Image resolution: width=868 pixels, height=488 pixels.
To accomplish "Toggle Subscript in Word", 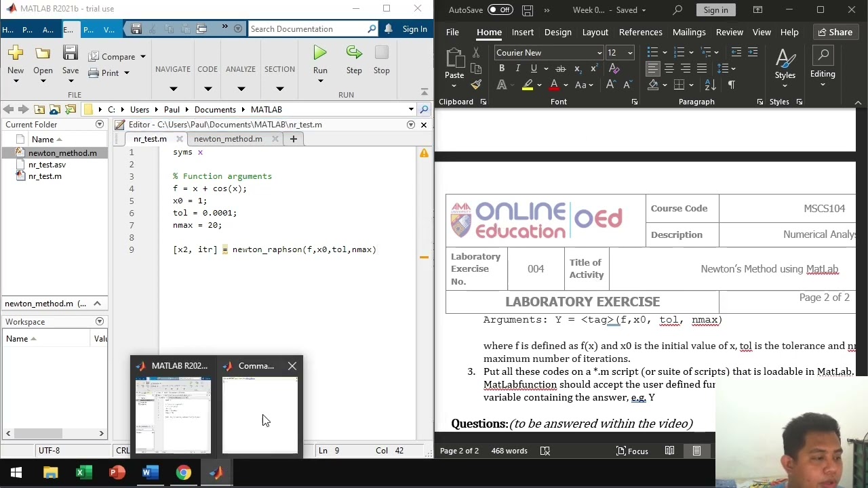I will click(577, 68).
